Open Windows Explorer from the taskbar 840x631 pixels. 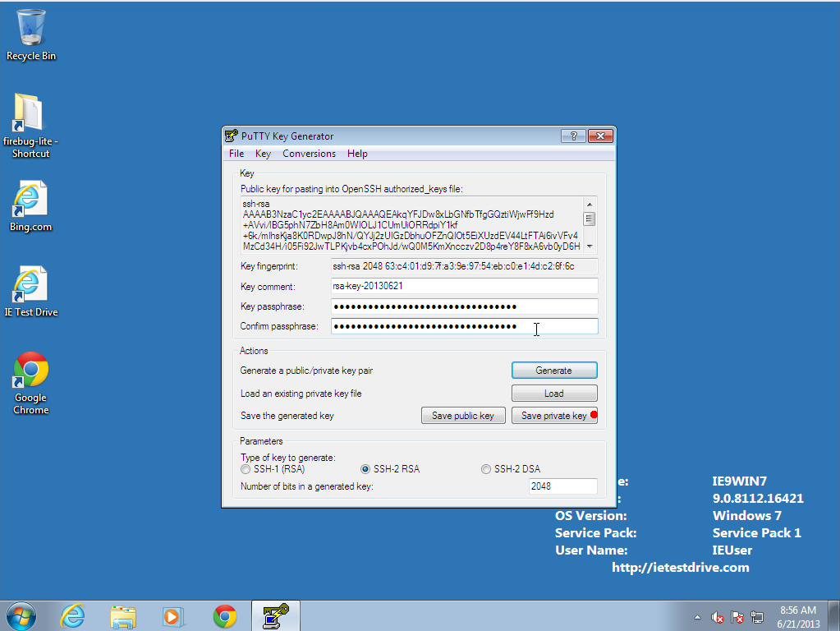122,616
